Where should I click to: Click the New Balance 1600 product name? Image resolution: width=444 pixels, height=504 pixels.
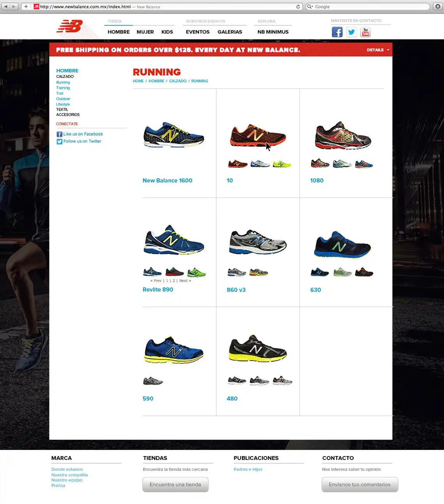[167, 180]
